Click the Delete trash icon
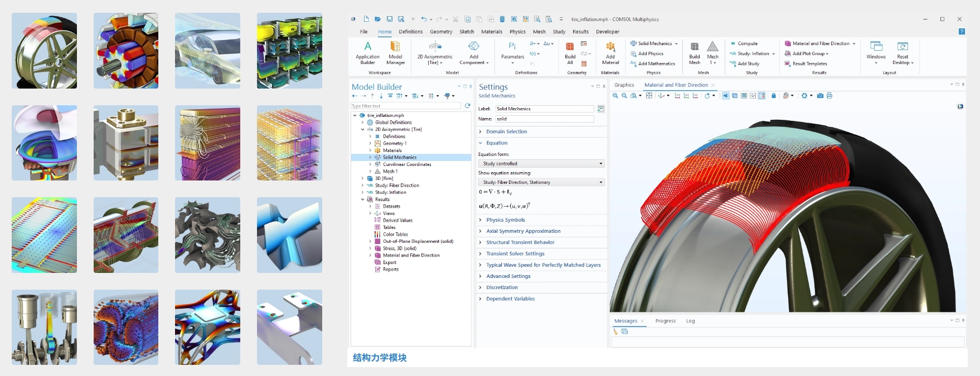This screenshot has width=980, height=376. pos(502,19)
